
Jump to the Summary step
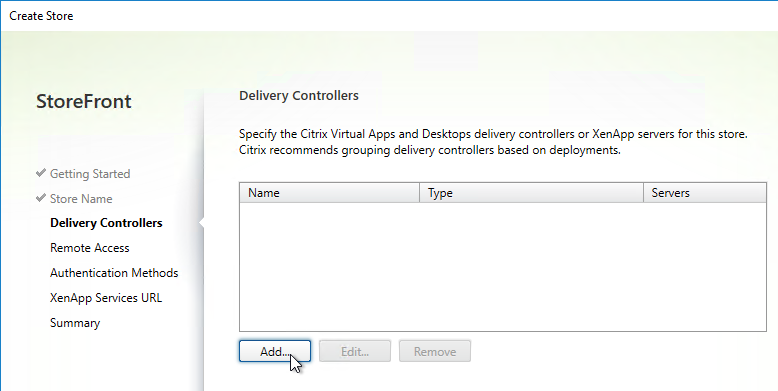tap(75, 323)
